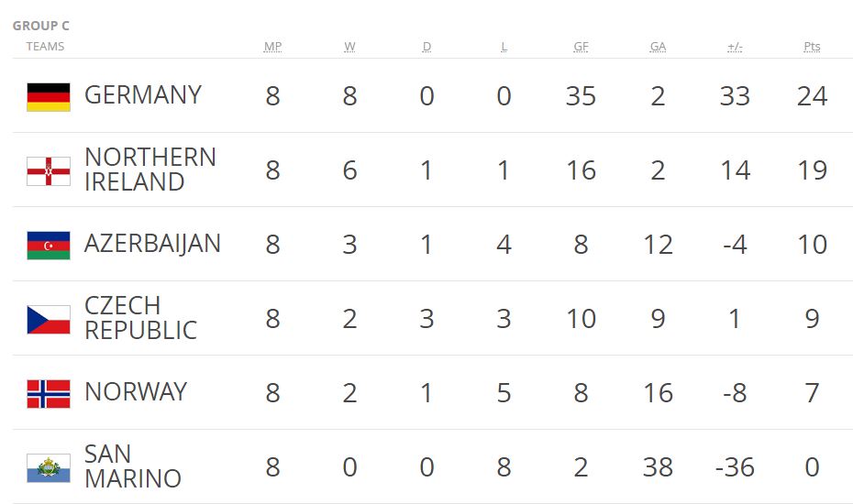853x504 pixels.
Task: Click the San Marino flag icon
Action: (x=49, y=468)
